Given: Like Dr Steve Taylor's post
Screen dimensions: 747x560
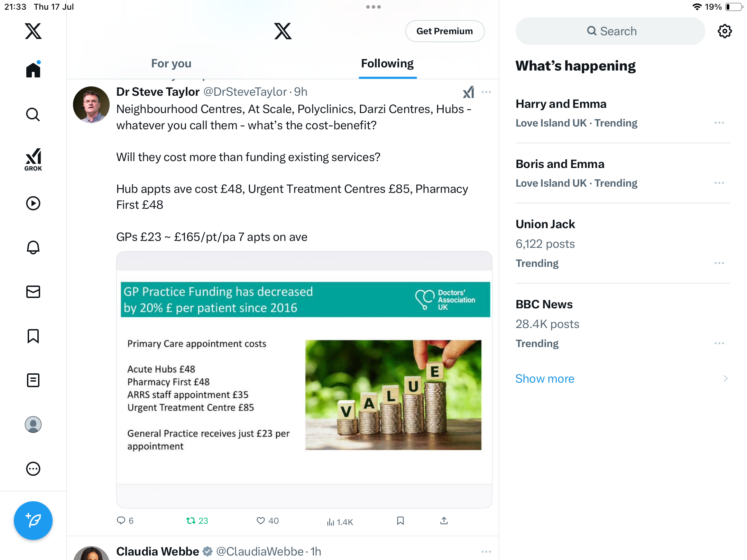Looking at the screenshot, I should 267,521.
